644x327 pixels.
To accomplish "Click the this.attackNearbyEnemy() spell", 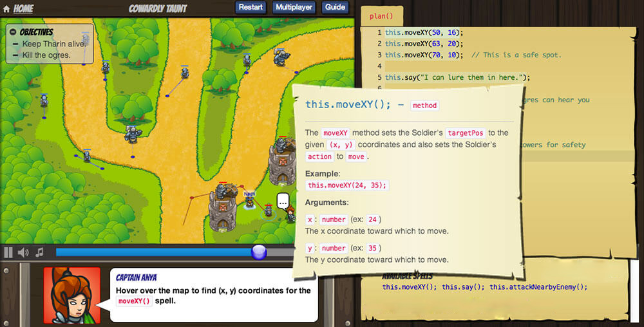I will 538,287.
